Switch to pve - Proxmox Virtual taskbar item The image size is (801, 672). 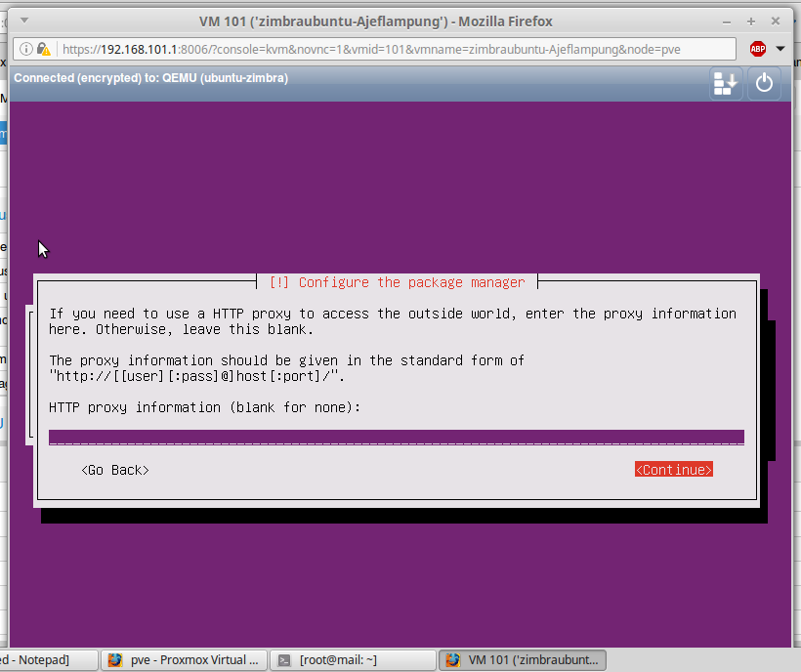pyautogui.click(x=184, y=659)
